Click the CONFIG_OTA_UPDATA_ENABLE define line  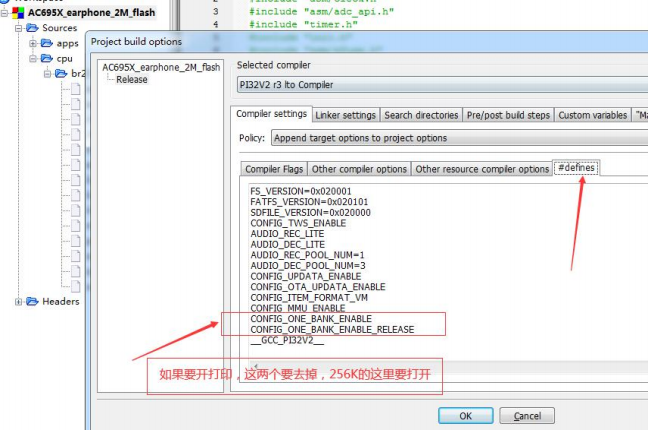tap(318, 287)
